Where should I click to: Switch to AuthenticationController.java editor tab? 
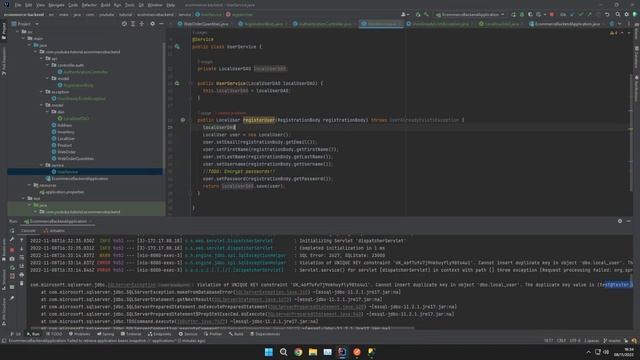[x=325, y=24]
